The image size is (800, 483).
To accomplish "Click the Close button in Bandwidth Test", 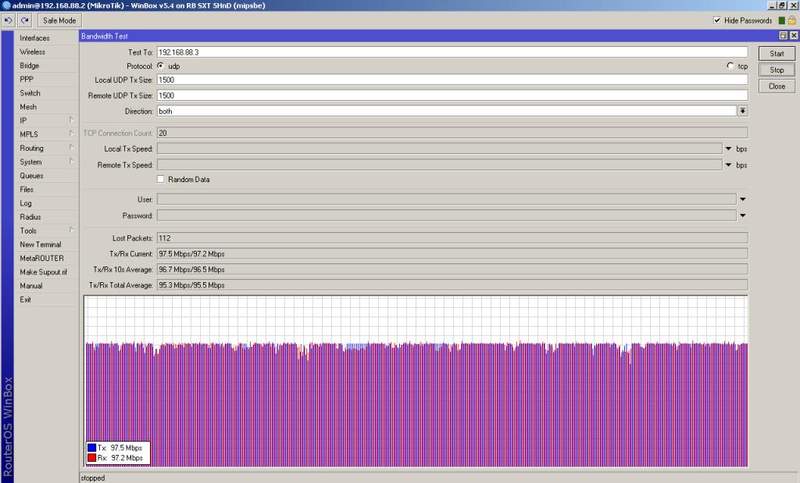I will click(x=777, y=86).
